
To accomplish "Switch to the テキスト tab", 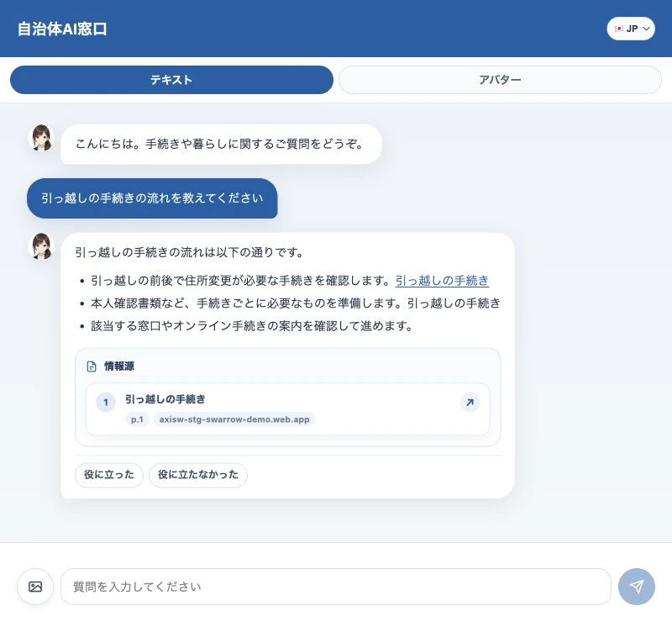I will pos(171,80).
